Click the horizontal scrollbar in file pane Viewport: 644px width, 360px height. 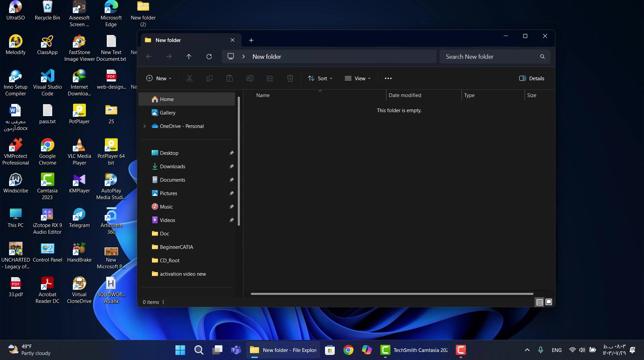pos(392,294)
